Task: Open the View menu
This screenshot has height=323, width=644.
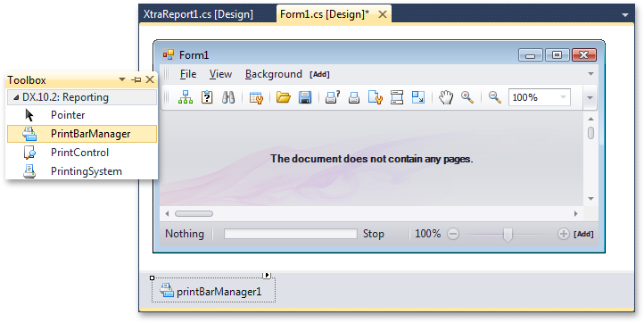Action: (220, 74)
